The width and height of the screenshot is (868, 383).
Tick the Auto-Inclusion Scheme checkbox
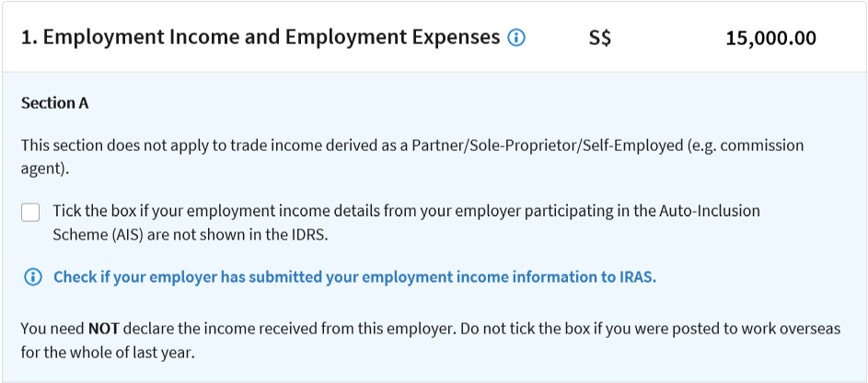coord(30,213)
